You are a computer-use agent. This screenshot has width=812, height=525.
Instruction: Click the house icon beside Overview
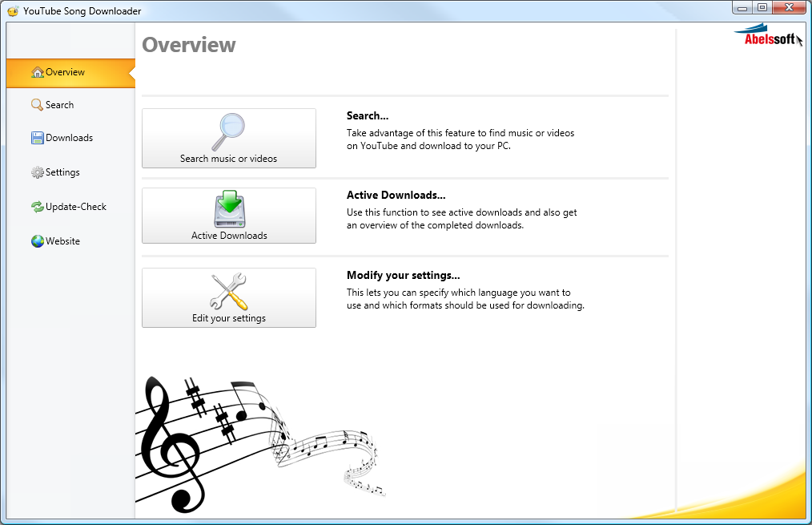click(x=38, y=72)
